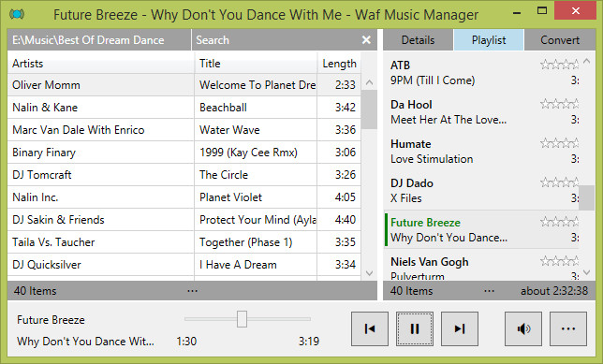Rate the Da Hool track with stars
The image size is (603, 364).
pos(560,104)
